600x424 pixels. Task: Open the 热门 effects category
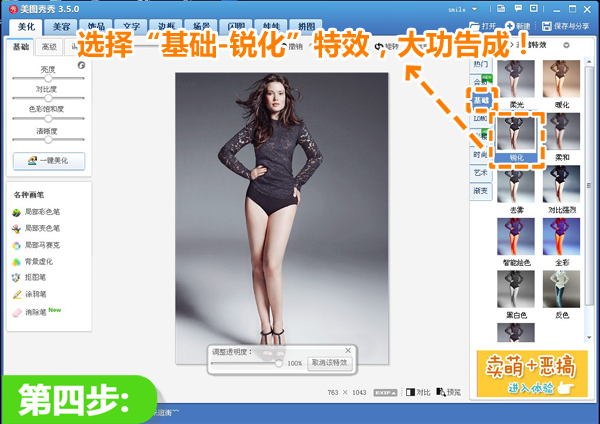(480, 64)
